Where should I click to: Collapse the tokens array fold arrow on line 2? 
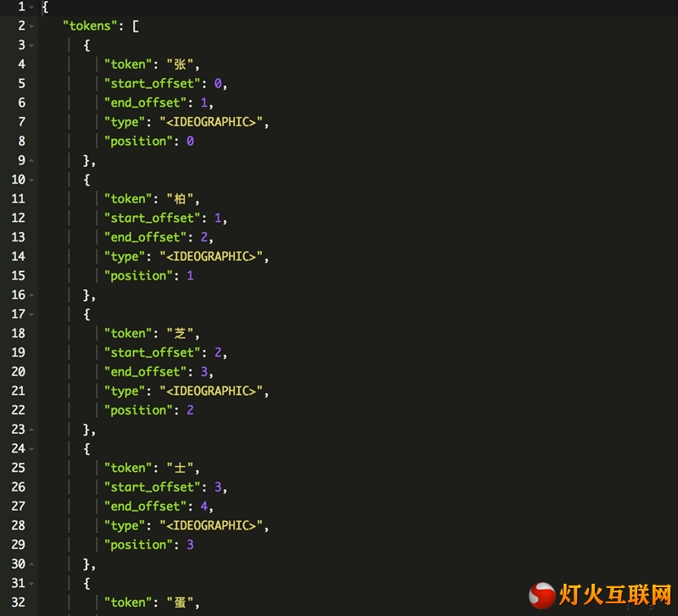click(31, 26)
